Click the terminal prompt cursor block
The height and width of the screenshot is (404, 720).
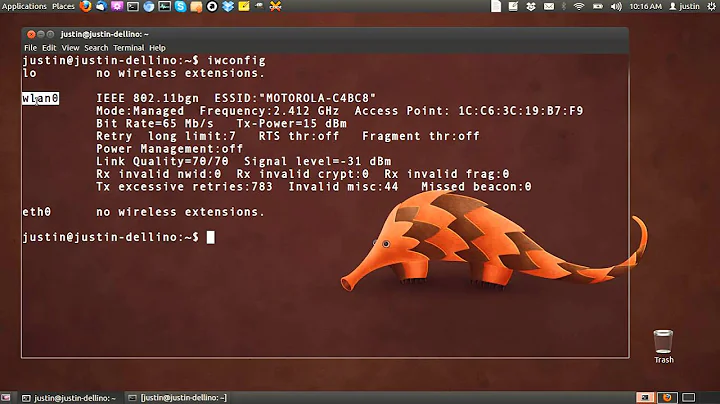[x=210, y=237]
